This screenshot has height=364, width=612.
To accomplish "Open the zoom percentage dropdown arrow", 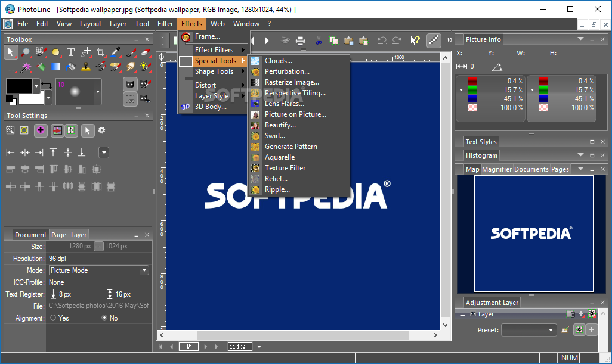I will click(x=259, y=347).
